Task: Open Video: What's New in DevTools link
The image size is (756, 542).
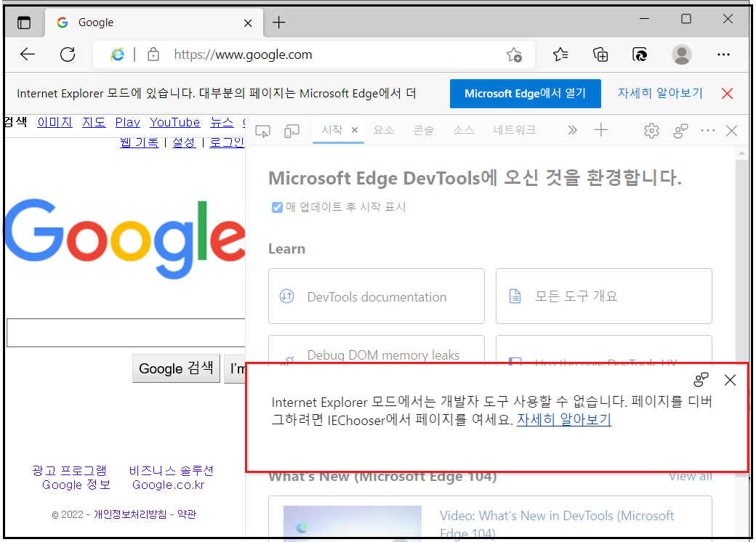Action: pyautogui.click(x=556, y=525)
